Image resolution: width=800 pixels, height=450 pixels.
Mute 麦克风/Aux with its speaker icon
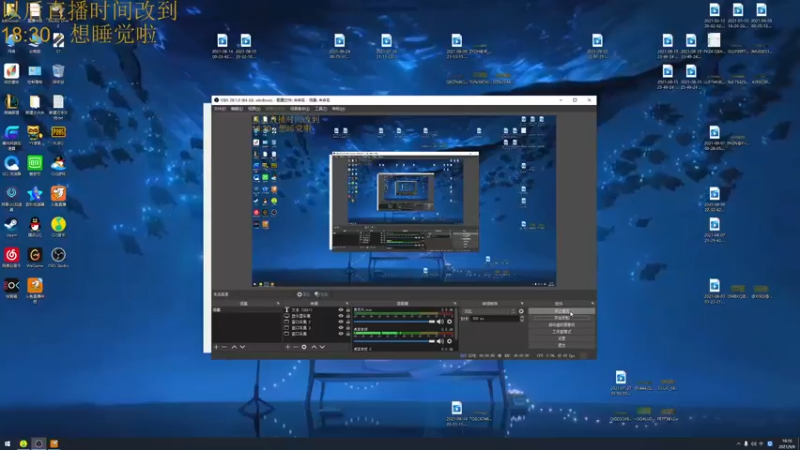click(440, 321)
